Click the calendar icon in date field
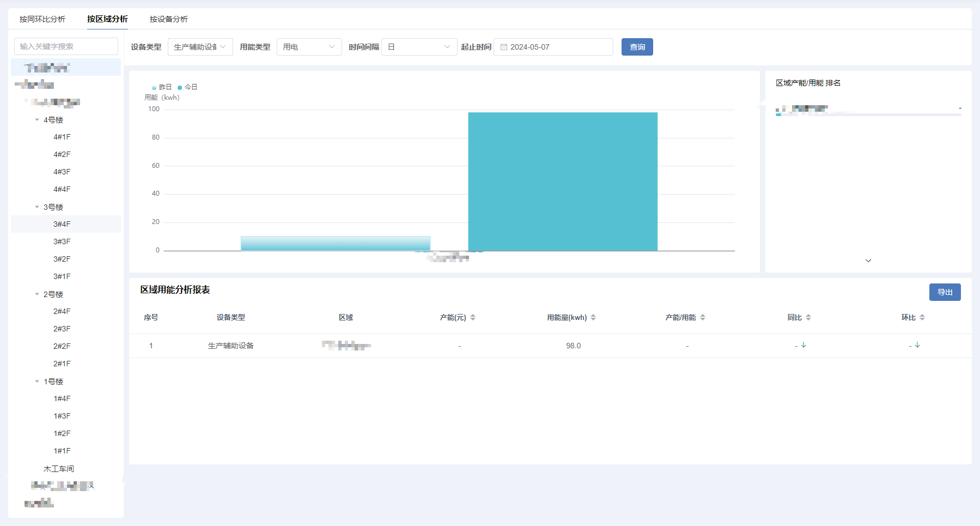 [504, 47]
